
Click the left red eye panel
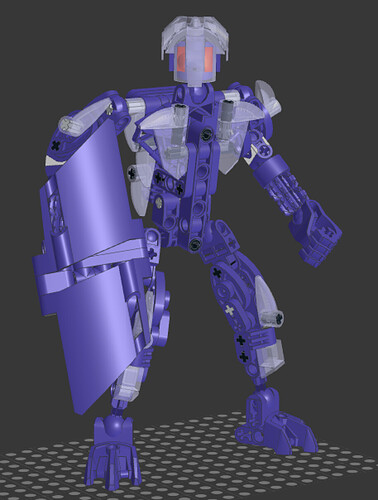coord(181,59)
